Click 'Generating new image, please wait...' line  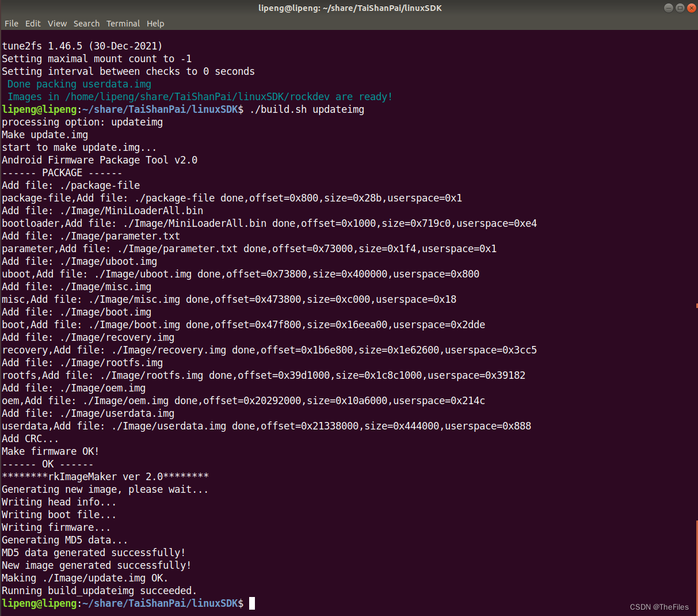105,489
